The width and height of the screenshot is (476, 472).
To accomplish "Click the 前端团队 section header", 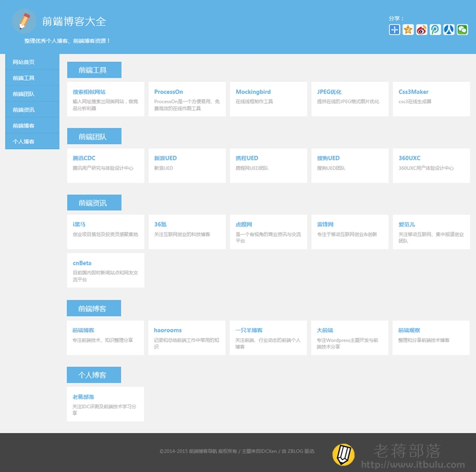I will 94,136.
